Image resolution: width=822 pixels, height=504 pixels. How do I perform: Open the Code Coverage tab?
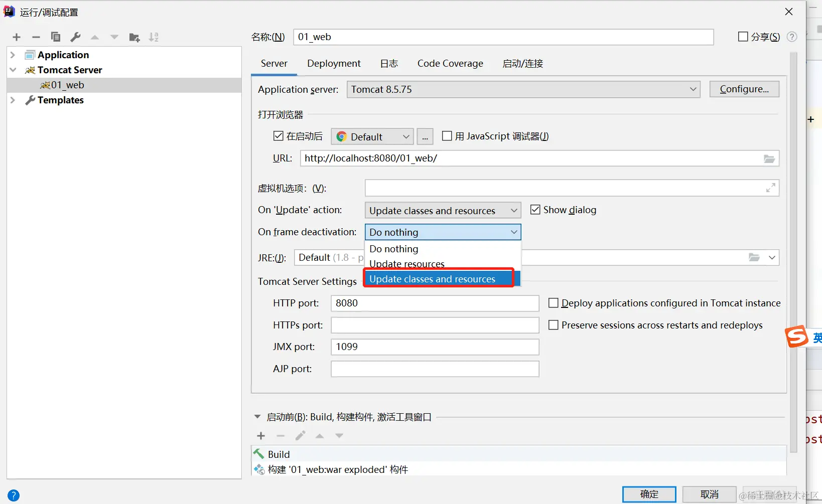pyautogui.click(x=450, y=64)
